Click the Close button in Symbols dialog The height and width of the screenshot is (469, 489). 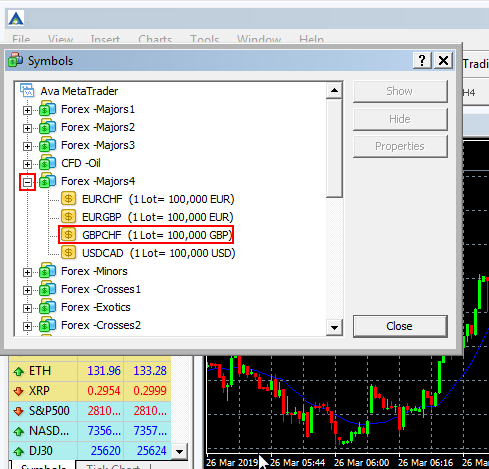[400, 326]
